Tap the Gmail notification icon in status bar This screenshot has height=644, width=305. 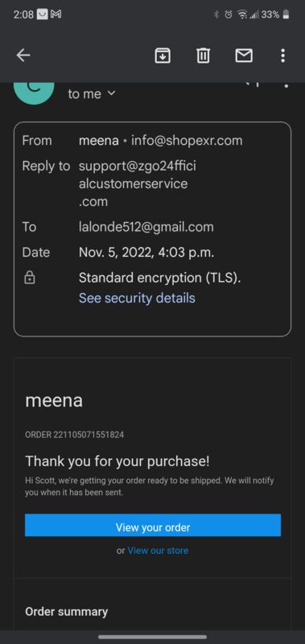point(56,14)
